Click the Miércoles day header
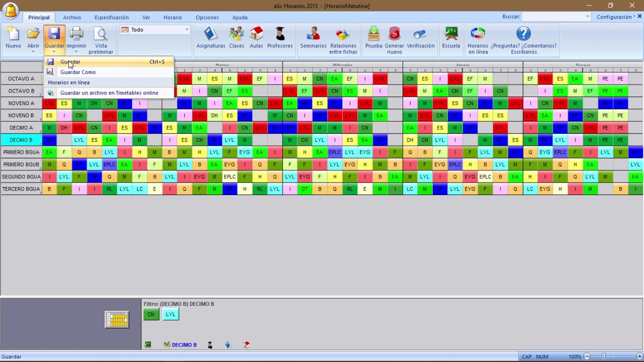This screenshot has height=362, width=644. 343,65
